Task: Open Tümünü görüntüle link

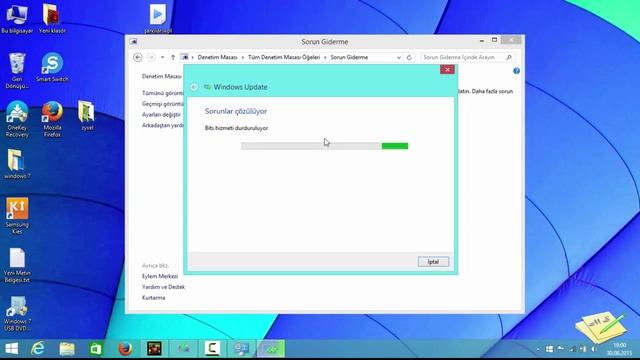Action: tap(163, 93)
